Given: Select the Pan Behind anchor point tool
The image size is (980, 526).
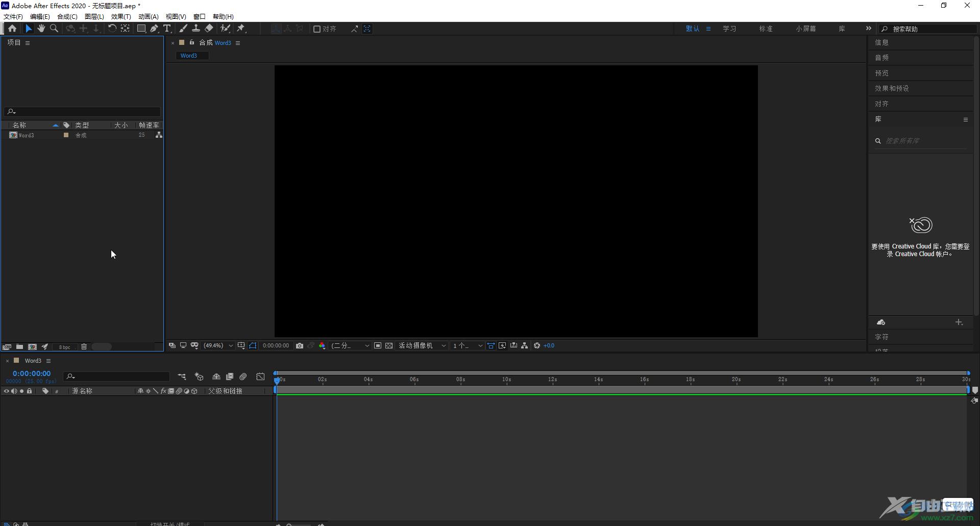Looking at the screenshot, I should click(x=125, y=29).
